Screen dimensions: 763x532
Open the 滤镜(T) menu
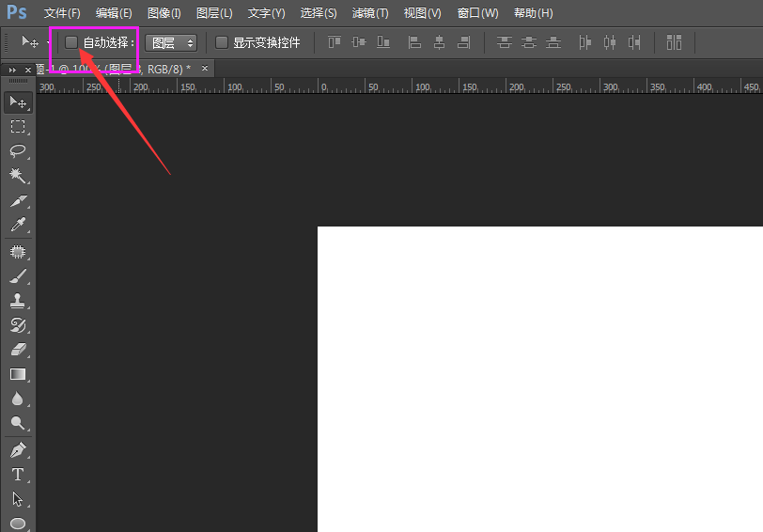pos(370,13)
